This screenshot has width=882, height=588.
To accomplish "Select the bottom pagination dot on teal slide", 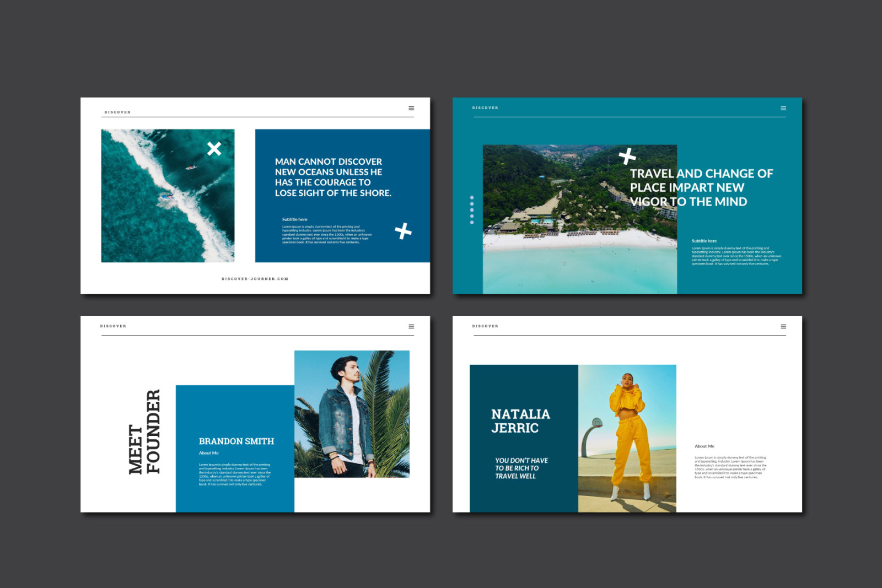I will [472, 223].
